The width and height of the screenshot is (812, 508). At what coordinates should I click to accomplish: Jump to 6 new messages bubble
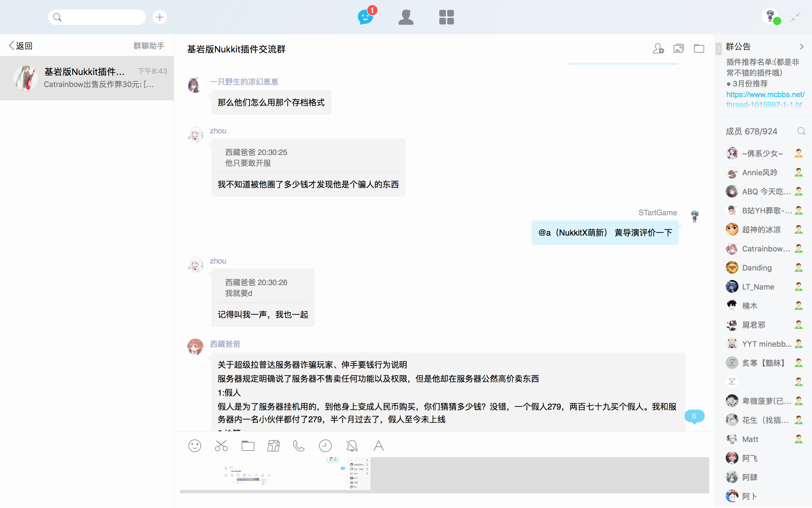694,416
